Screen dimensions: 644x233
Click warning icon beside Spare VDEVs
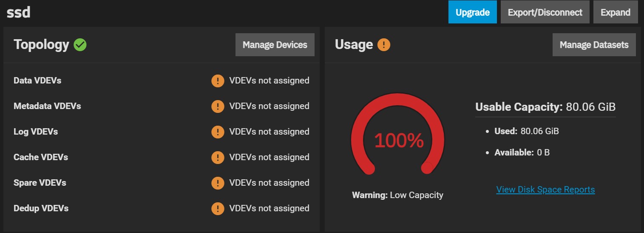pos(218,183)
